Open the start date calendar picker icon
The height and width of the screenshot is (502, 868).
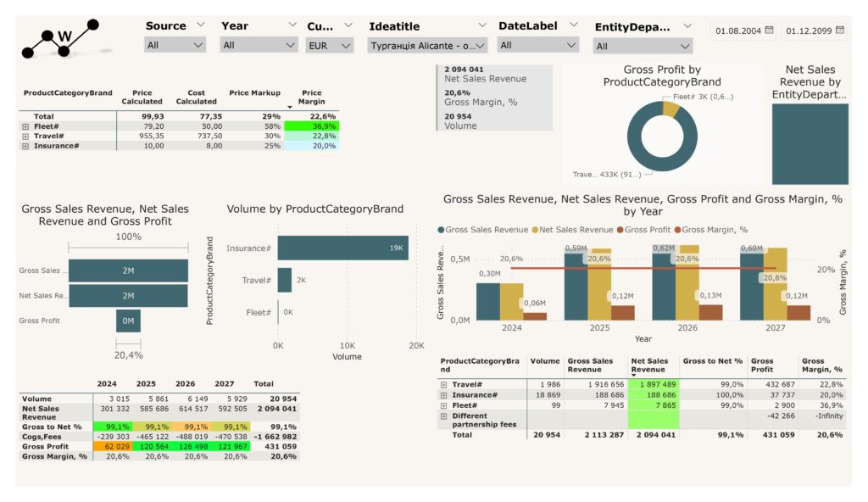[x=769, y=31]
